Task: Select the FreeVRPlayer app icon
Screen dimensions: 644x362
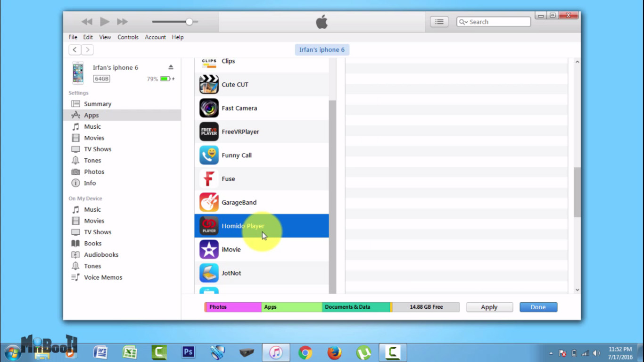Action: [x=209, y=132]
